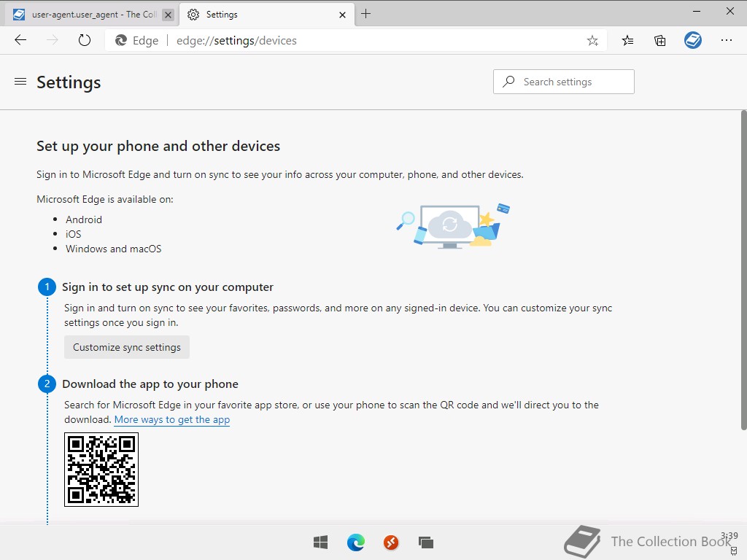747x560 pixels.
Task: Close the user-agent.user_agent tab
Action: [x=168, y=15]
